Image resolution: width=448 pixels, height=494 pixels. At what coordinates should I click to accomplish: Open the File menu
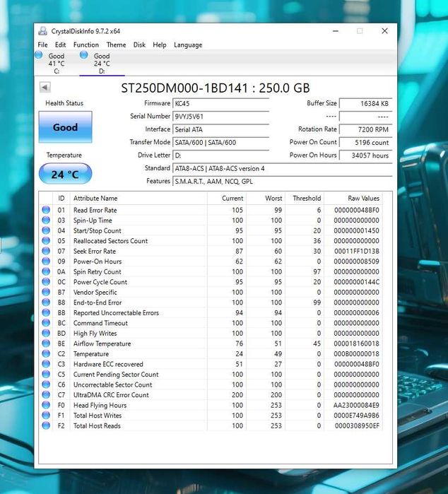(x=42, y=45)
